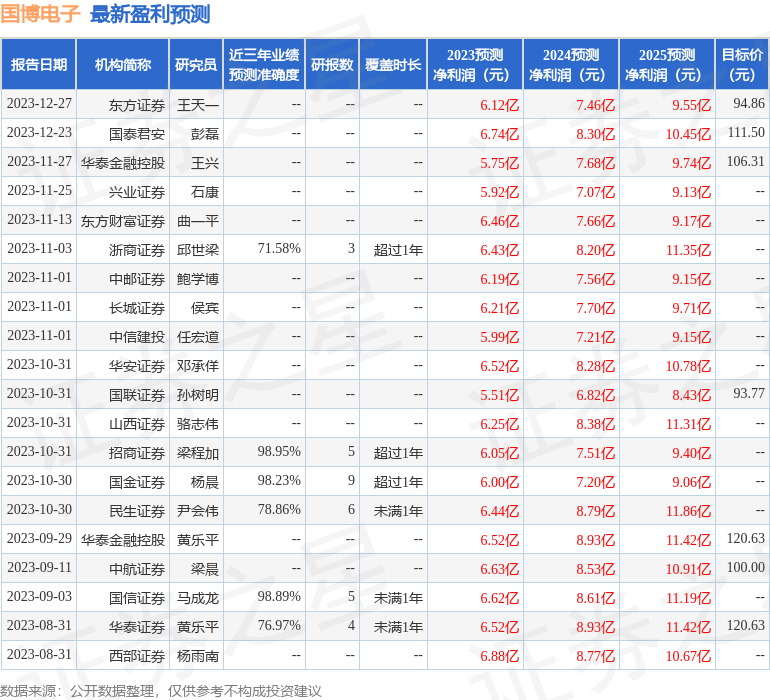Image resolution: width=770 pixels, height=700 pixels.
Task: Click the 2025预测净利润 header
Action: [667, 64]
